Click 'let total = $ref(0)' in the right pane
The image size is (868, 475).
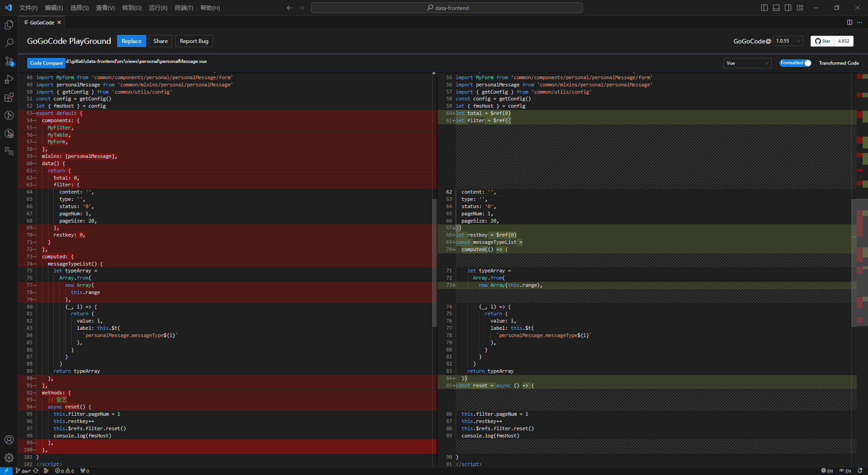click(483, 113)
